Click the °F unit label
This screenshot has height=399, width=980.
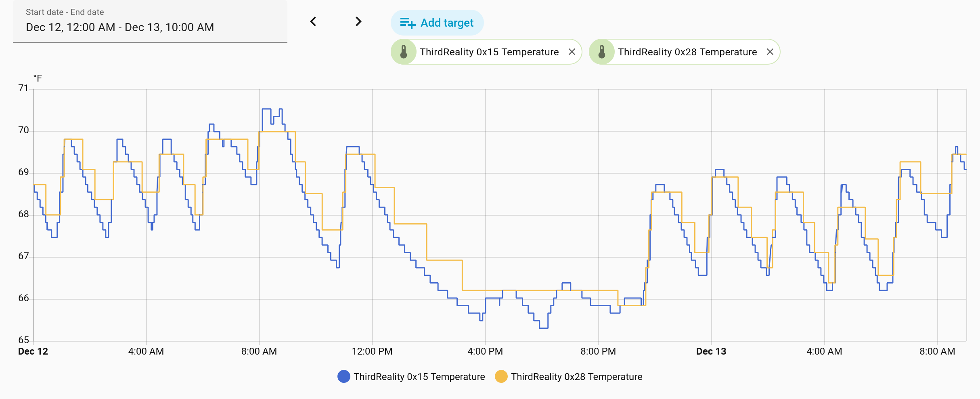[38, 78]
